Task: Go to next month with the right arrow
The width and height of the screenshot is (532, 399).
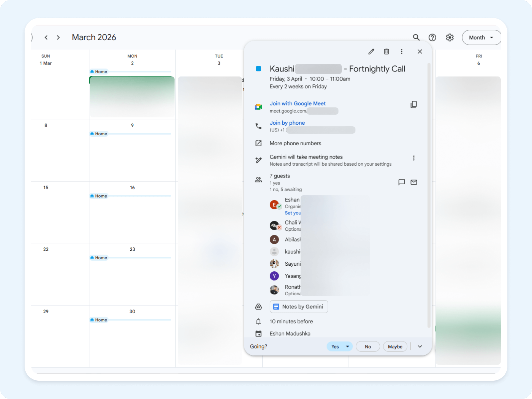Action: point(58,37)
